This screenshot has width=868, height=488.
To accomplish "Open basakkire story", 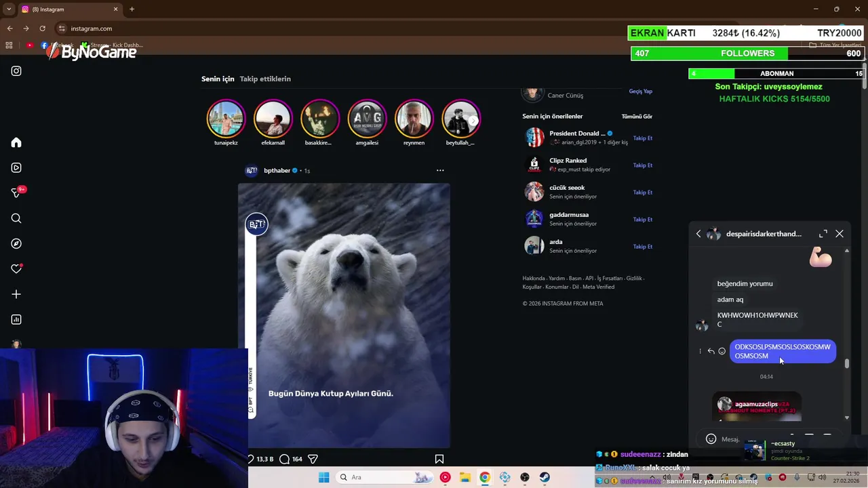I will pyautogui.click(x=319, y=119).
